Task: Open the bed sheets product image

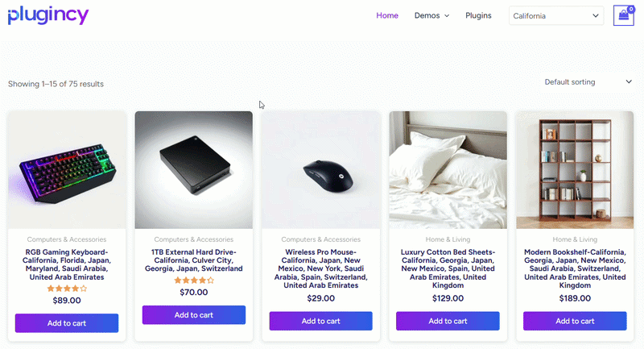Action: coord(448,170)
